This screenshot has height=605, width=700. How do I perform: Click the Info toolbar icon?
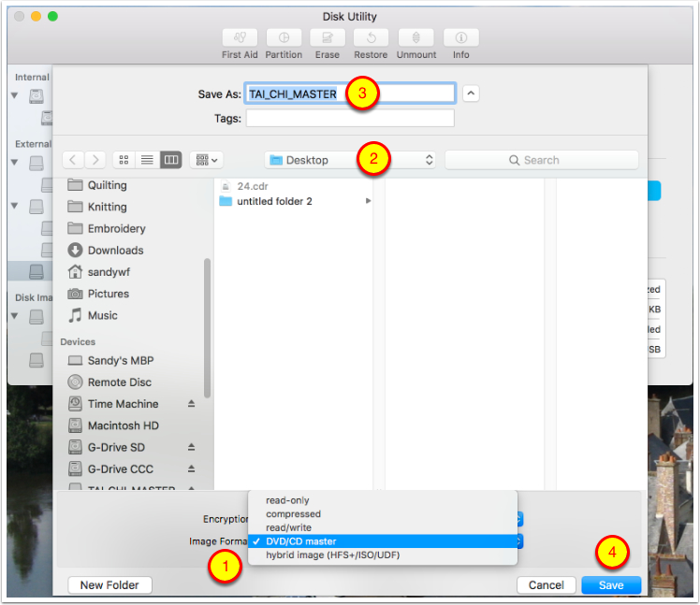(461, 37)
